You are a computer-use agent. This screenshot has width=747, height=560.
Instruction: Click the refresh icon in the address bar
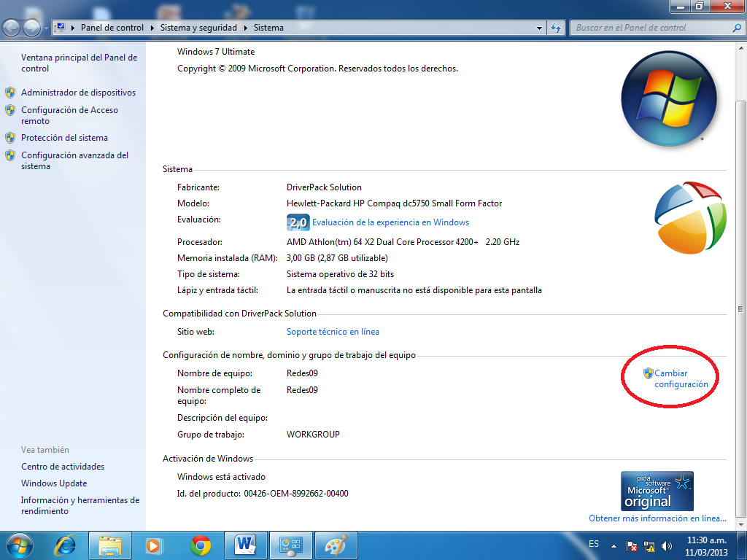coord(555,28)
